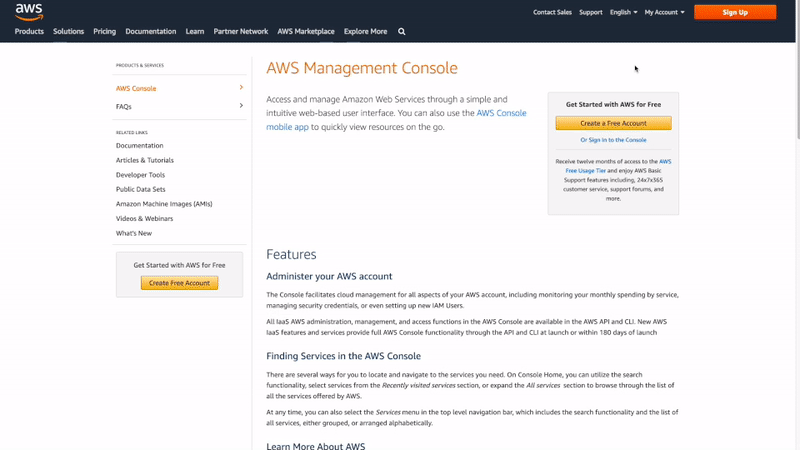Click Contact Sales link
The width and height of the screenshot is (800, 450).
(x=552, y=12)
